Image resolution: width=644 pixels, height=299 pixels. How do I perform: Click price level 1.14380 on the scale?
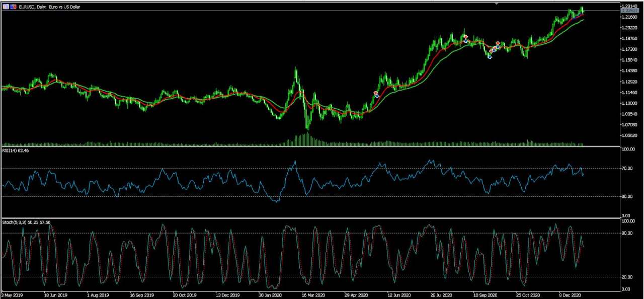pos(629,70)
